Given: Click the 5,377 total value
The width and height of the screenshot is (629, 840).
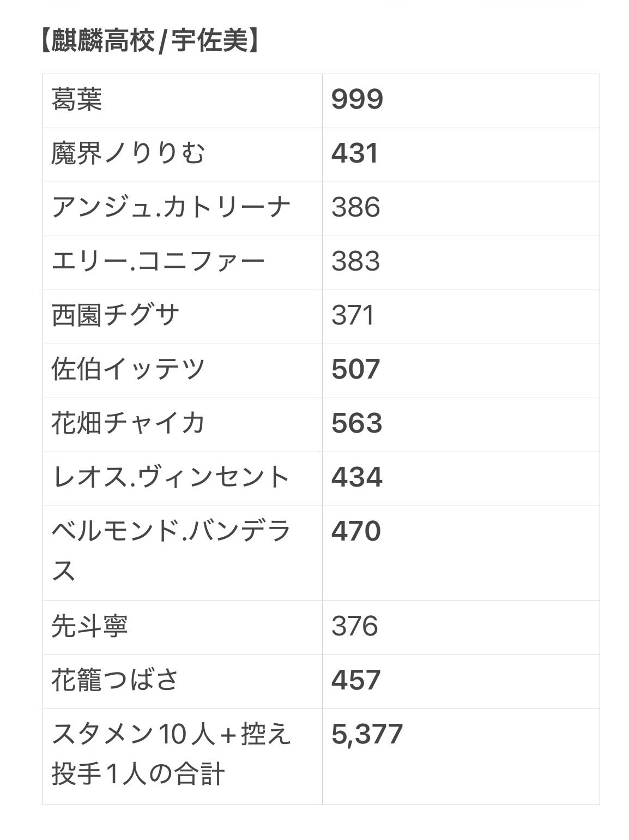Looking at the screenshot, I should tap(367, 734).
